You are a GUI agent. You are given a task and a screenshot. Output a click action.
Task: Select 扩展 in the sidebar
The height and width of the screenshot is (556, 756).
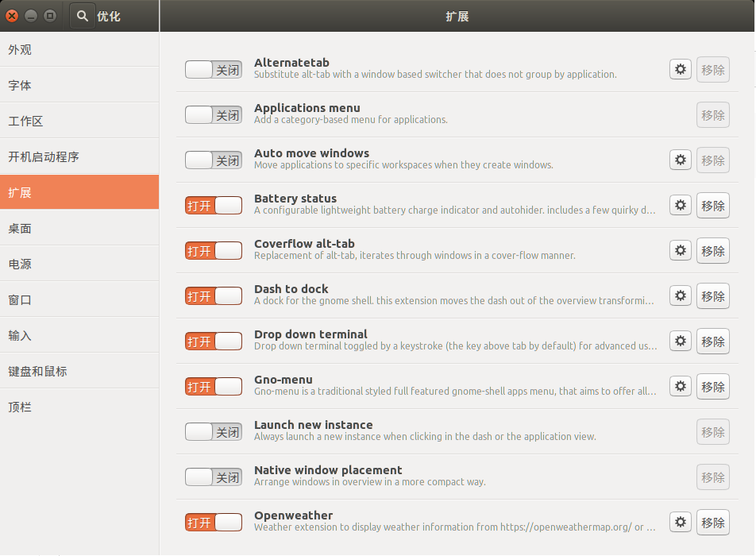pyautogui.click(x=79, y=192)
